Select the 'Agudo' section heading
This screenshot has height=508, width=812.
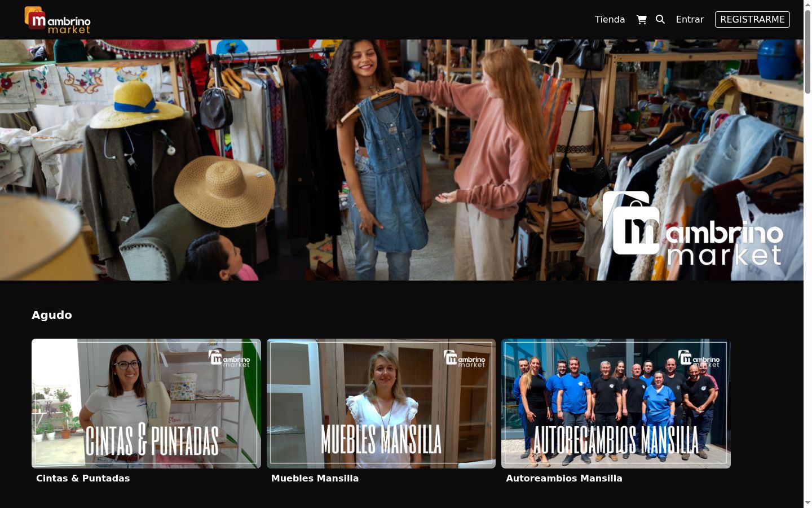52,315
